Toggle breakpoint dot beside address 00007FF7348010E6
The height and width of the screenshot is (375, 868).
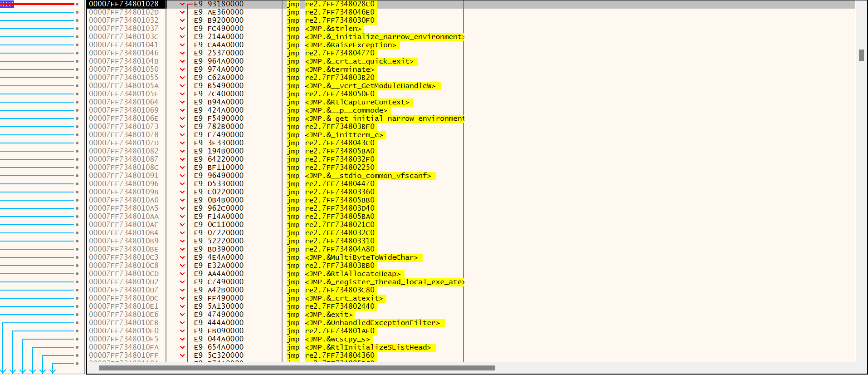click(x=77, y=315)
